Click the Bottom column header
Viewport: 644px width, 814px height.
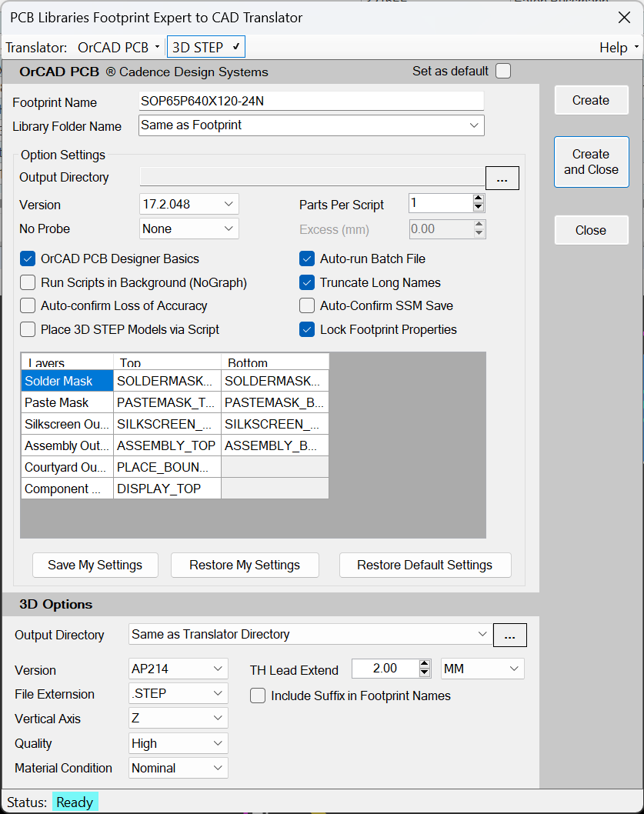click(275, 362)
